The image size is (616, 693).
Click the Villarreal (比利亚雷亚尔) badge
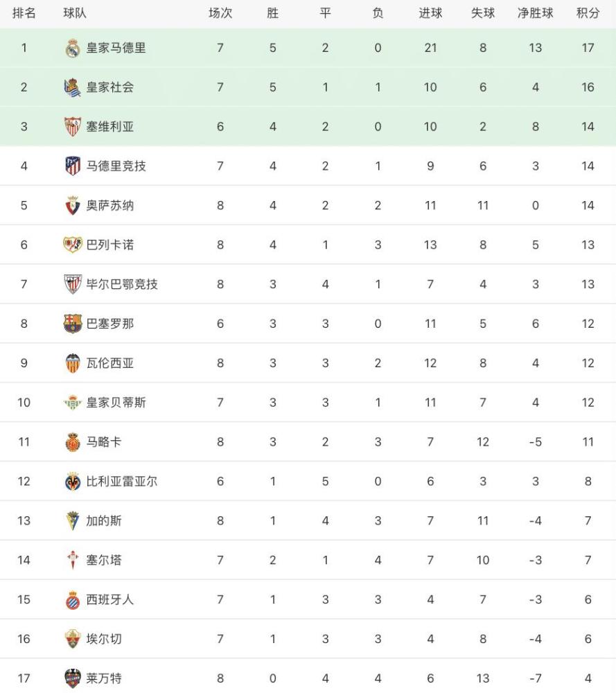(x=73, y=482)
